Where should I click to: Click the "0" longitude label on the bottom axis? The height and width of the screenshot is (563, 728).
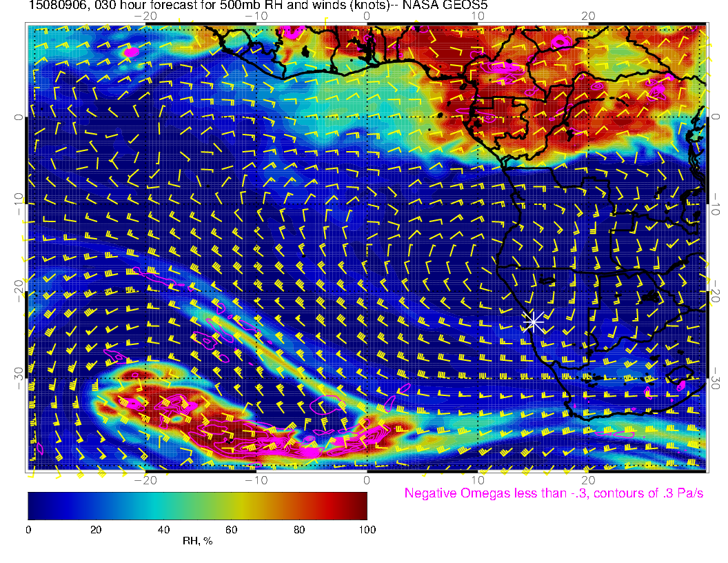367,479
